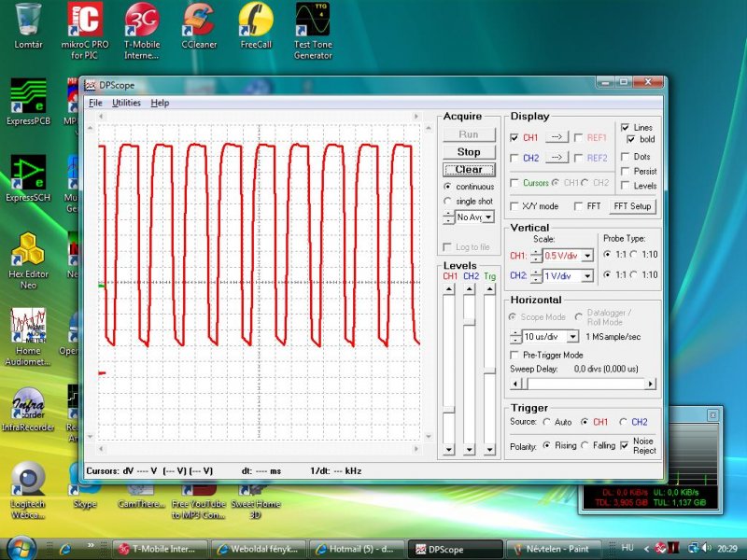Launch mikroC PRO for PIC shortcut
747x560 pixels.
(x=85, y=31)
